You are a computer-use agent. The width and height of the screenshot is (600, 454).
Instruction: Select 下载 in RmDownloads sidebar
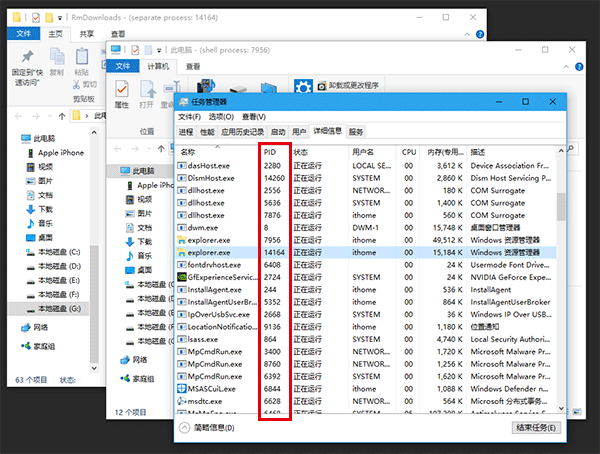pyautogui.click(x=40, y=209)
